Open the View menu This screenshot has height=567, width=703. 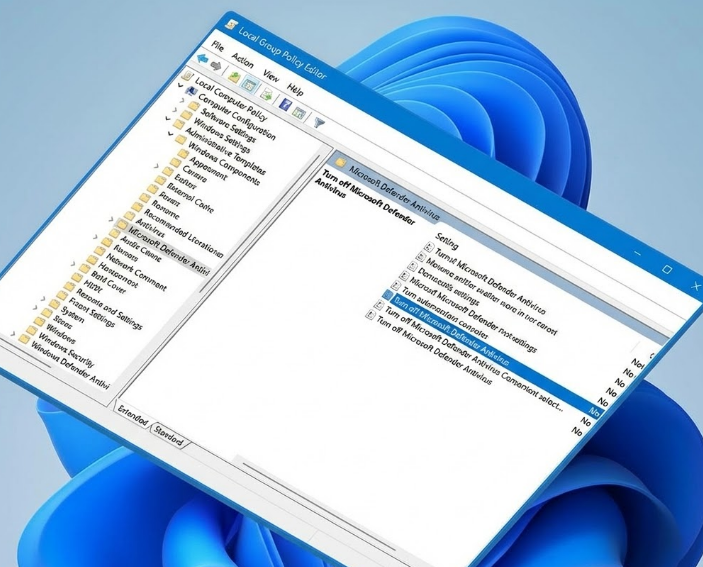tap(271, 75)
